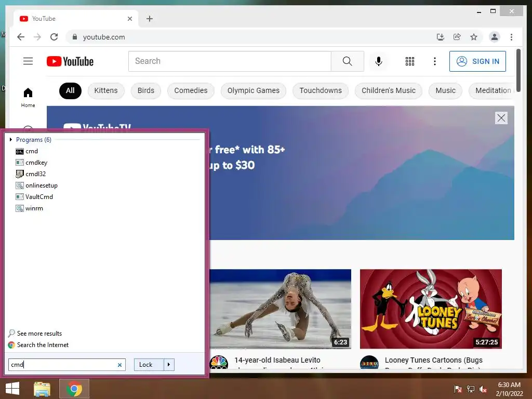Share this page icon in address bar
The width and height of the screenshot is (532, 399).
tap(457, 37)
